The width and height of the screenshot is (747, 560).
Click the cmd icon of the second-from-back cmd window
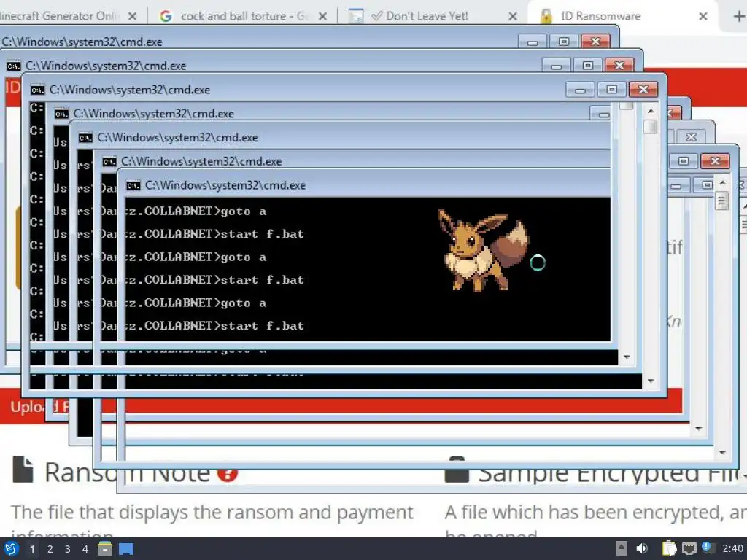coord(14,66)
